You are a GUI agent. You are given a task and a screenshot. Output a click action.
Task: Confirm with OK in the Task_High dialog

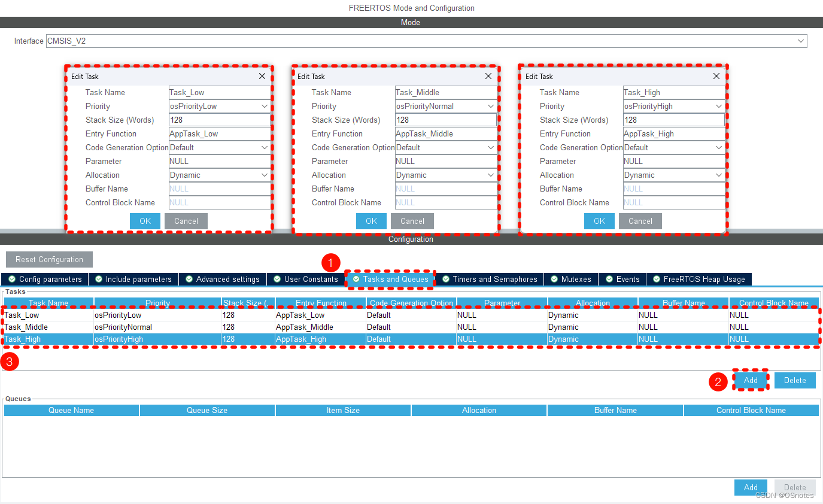pyautogui.click(x=599, y=221)
